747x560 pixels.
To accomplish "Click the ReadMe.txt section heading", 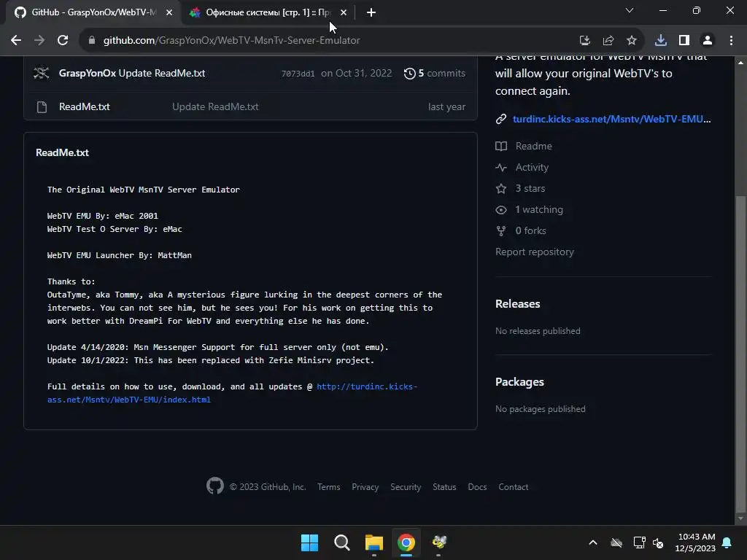I will 63,152.
